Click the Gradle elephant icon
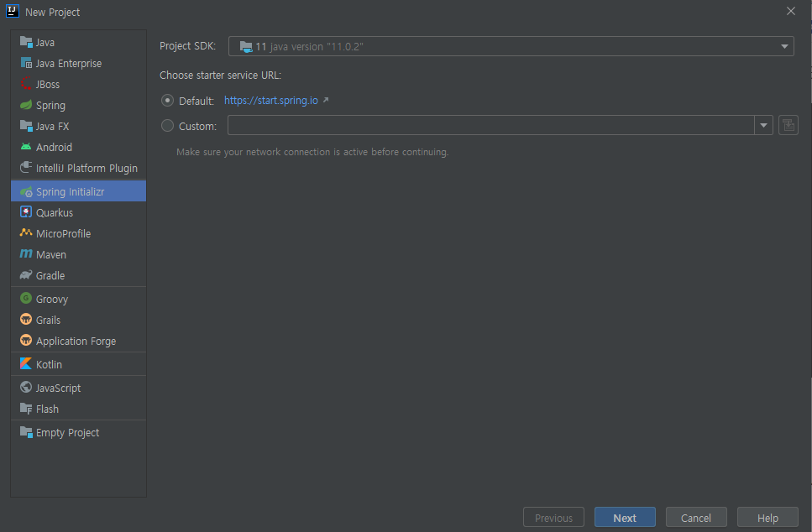This screenshot has height=532, width=812. [26, 275]
